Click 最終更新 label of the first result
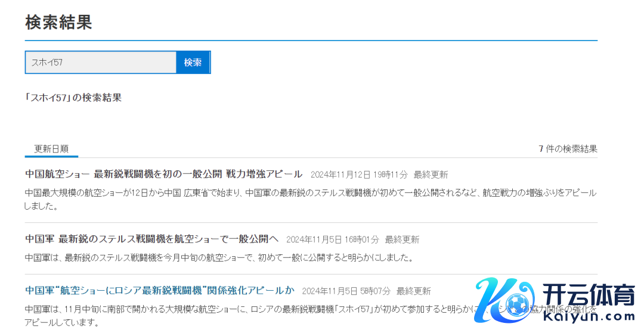 click(431, 175)
